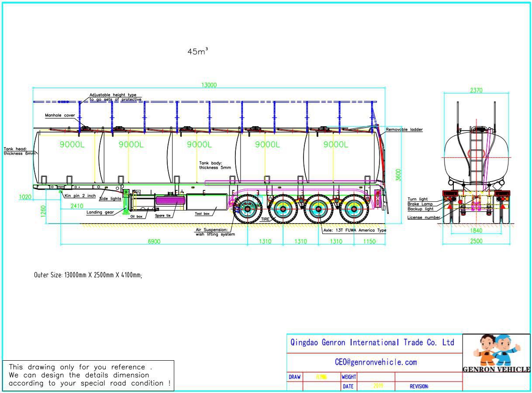532x393 pixels.
Task: Click the Qingdao Genron International Trade company name
Action: [x=372, y=343]
